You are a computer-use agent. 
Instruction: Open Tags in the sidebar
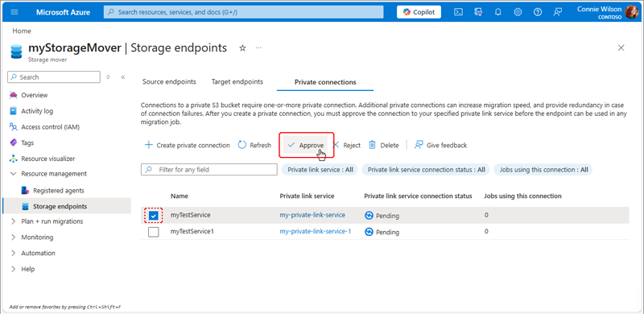pyautogui.click(x=27, y=143)
